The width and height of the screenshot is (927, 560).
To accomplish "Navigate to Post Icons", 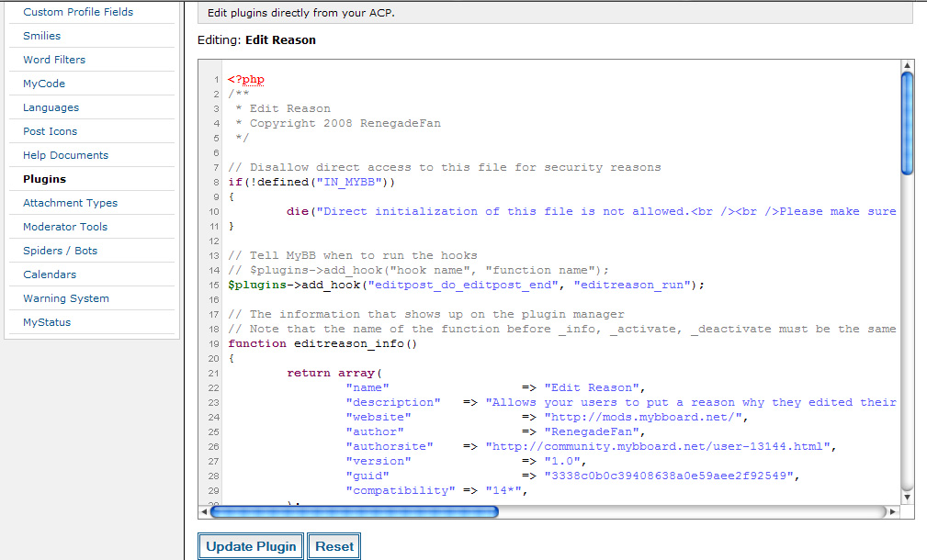I will tap(51, 131).
